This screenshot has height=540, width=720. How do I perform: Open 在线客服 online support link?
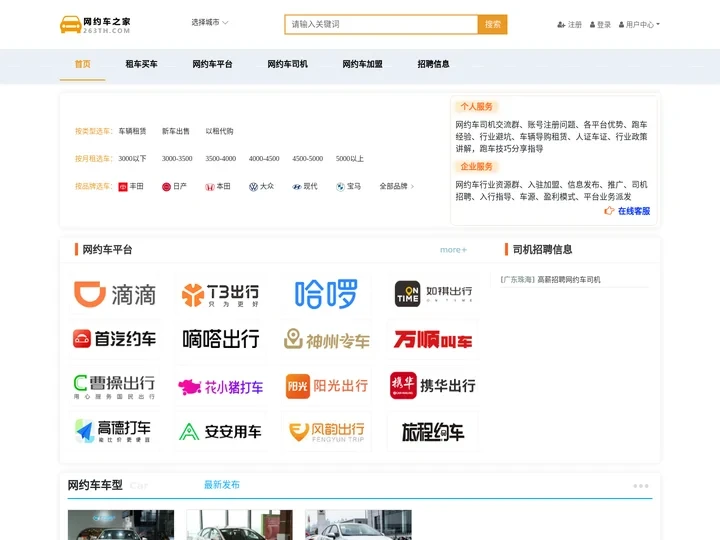pyautogui.click(x=634, y=211)
